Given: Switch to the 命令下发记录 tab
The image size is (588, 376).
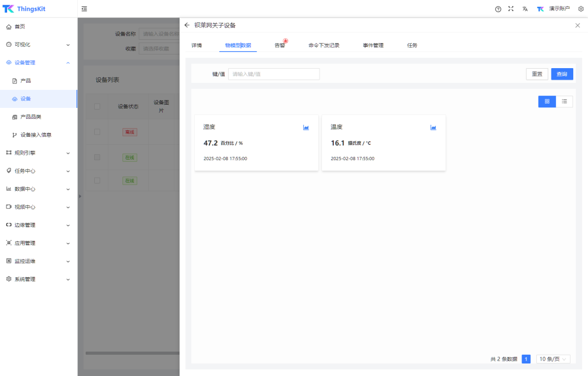Looking at the screenshot, I should tap(323, 45).
